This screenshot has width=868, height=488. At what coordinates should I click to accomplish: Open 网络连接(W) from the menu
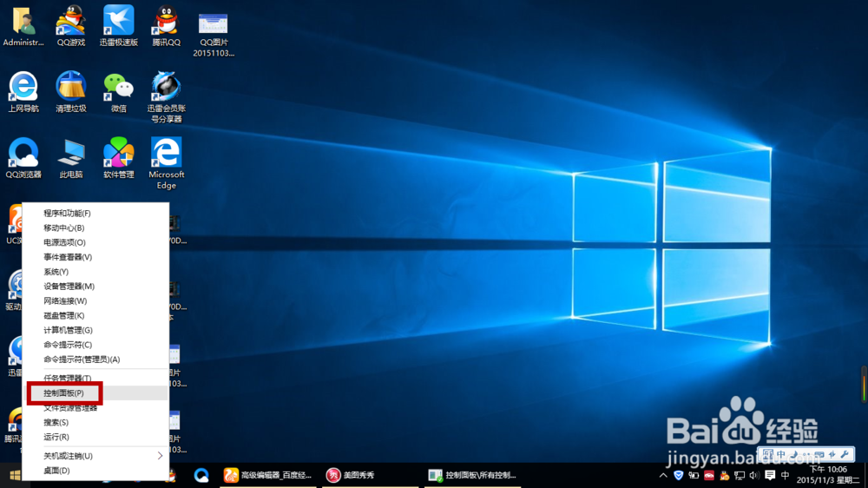pos(95,300)
